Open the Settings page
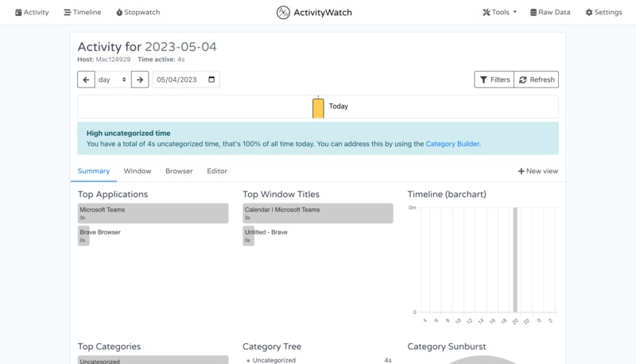Viewport: 636px width, 364px height. pos(603,12)
